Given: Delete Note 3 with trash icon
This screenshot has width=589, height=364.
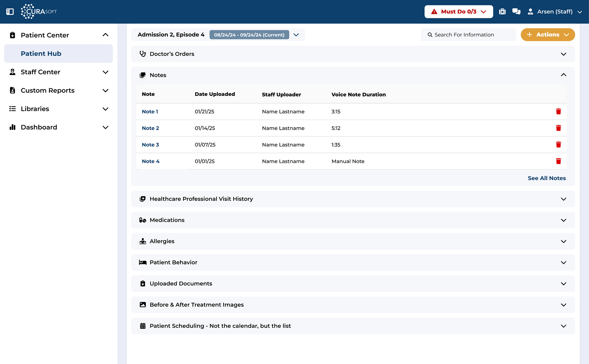Looking at the screenshot, I should pyautogui.click(x=558, y=144).
